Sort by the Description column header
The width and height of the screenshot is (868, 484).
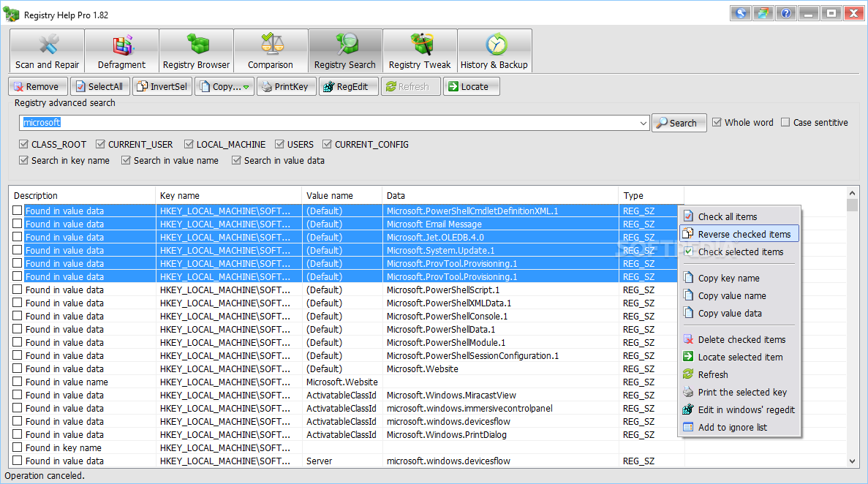point(82,195)
